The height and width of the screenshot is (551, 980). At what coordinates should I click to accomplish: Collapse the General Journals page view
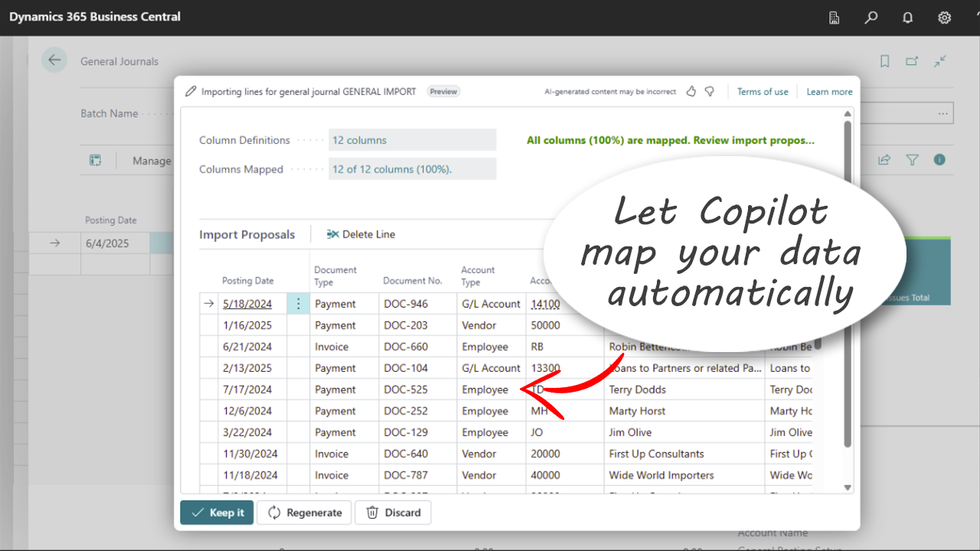tap(940, 61)
